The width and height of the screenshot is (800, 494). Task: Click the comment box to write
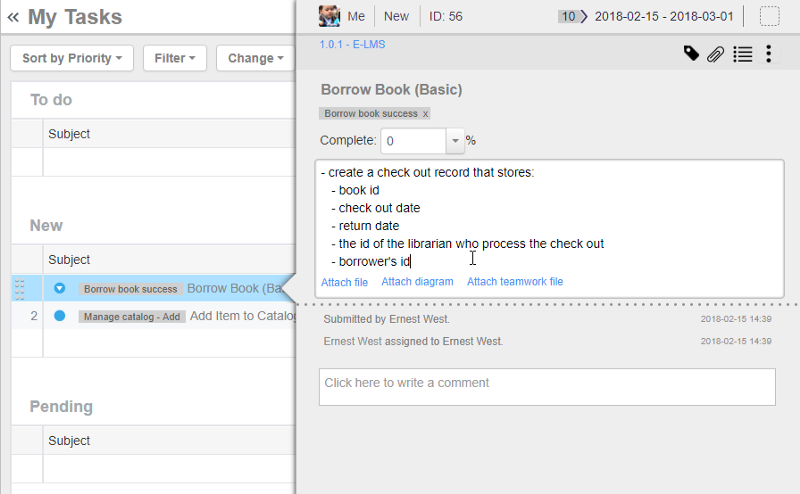[547, 387]
